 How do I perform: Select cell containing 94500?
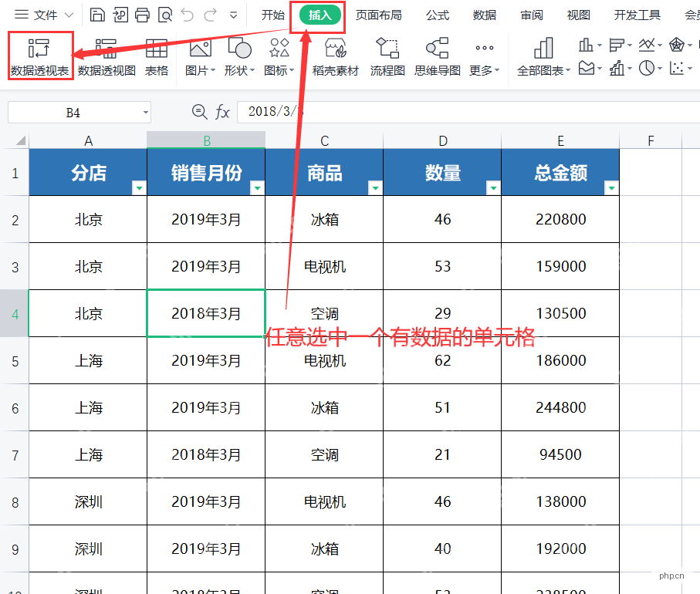tap(560, 455)
